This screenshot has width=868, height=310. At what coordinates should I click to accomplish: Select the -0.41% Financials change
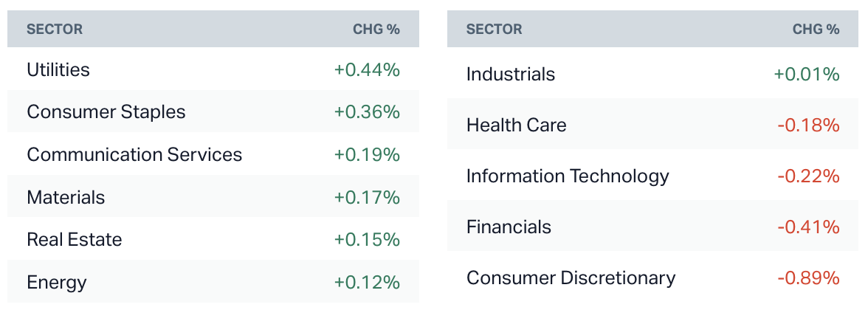(x=808, y=227)
